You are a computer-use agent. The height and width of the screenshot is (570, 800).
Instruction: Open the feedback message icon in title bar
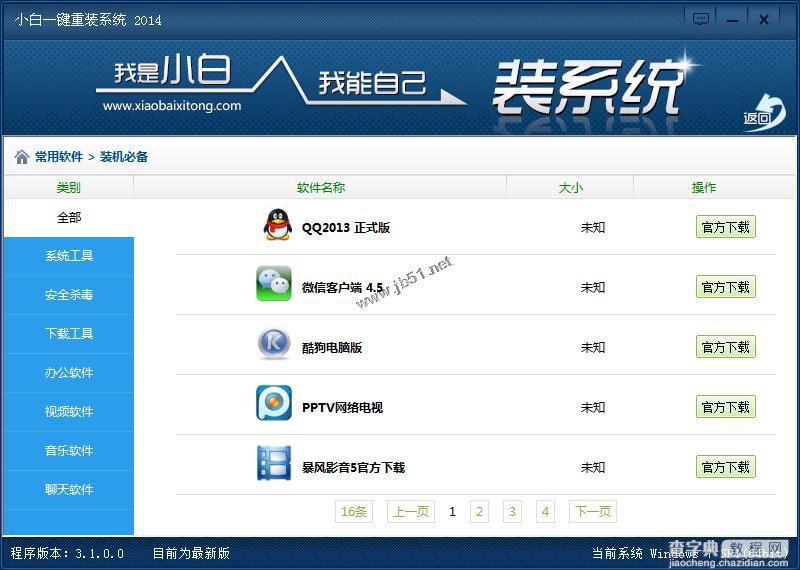[x=701, y=19]
